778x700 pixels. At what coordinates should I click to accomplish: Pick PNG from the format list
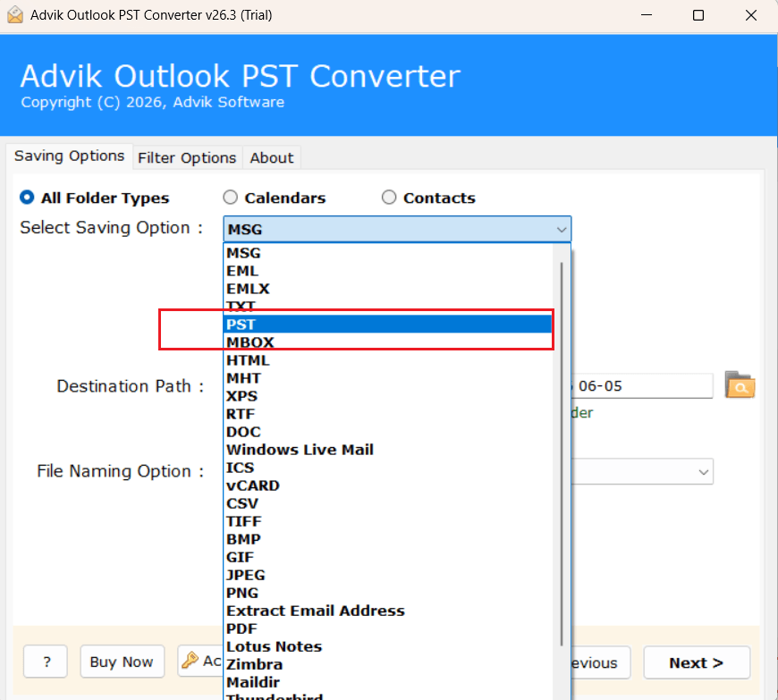(x=388, y=593)
